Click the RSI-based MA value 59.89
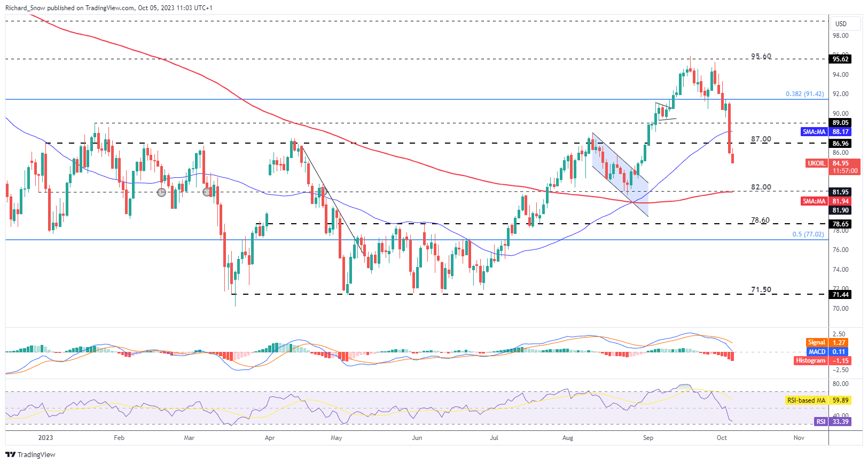868x464 pixels. pos(841,400)
